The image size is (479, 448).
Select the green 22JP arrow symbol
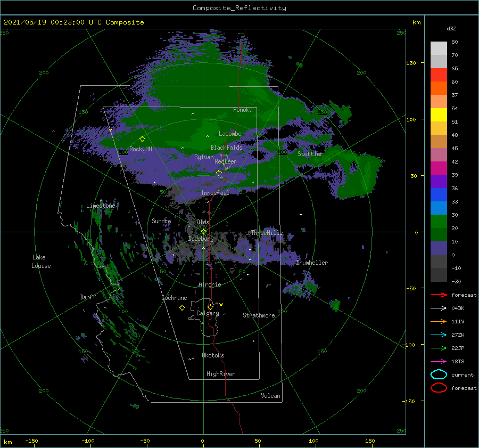[x=439, y=348]
